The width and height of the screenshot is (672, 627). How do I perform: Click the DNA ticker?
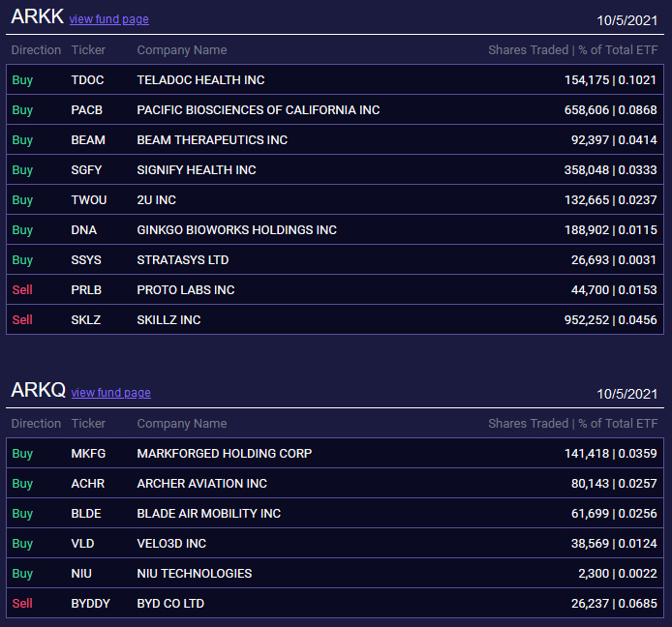(83, 230)
